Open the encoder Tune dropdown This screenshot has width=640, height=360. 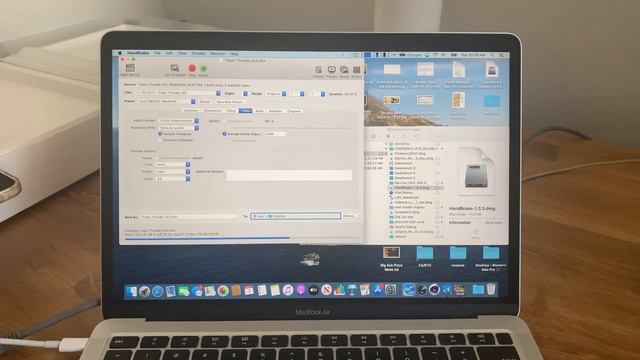point(172,164)
